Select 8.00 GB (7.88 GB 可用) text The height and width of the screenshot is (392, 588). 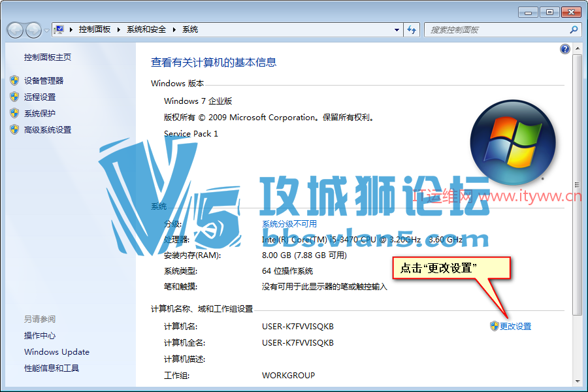click(304, 255)
